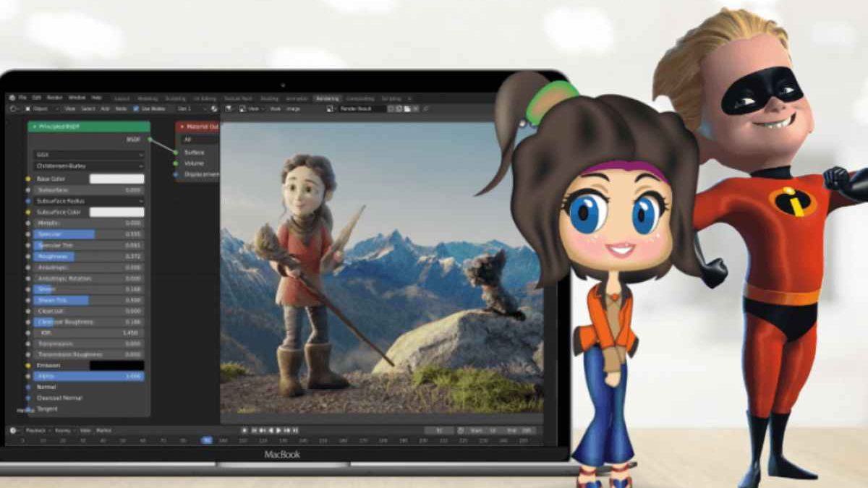
Task: Open the Window menu
Action: tap(77, 98)
